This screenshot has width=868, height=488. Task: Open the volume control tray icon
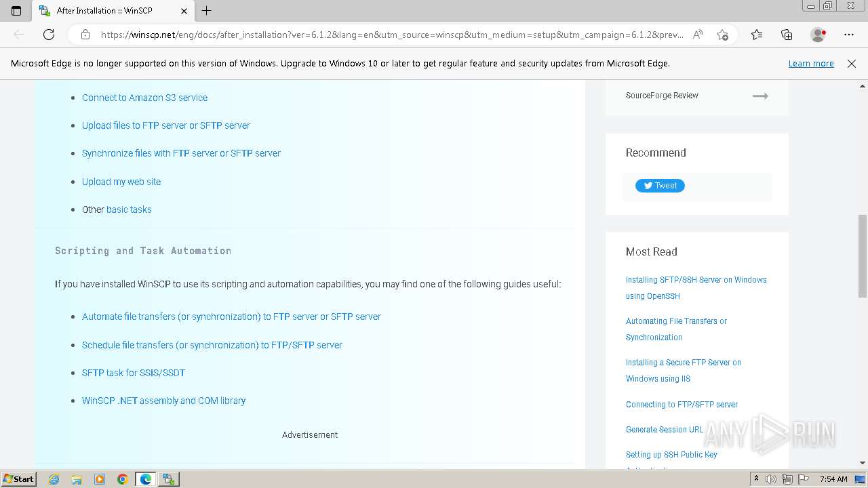pos(772,479)
